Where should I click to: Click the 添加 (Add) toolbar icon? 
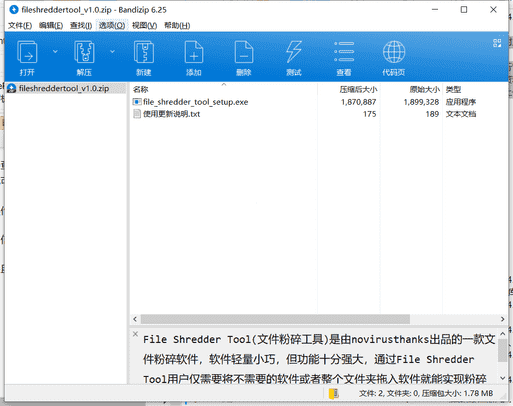[194, 52]
